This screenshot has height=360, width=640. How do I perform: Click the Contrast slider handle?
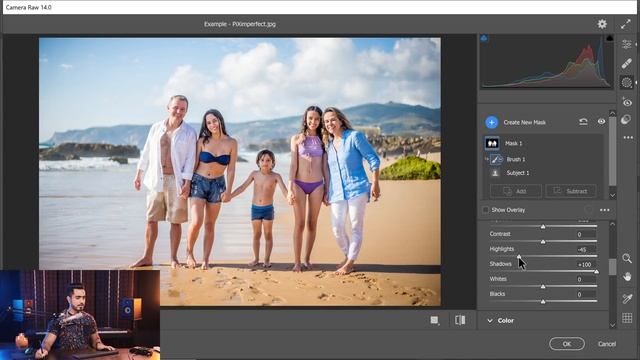[x=543, y=242]
